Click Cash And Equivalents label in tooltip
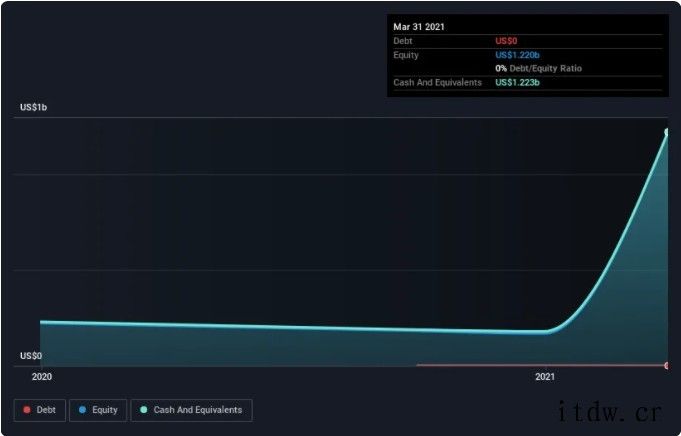The image size is (681, 436). 437,83
